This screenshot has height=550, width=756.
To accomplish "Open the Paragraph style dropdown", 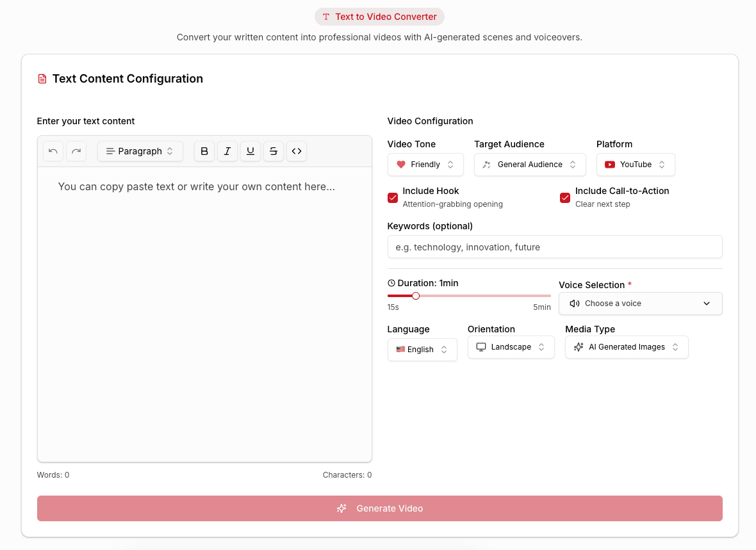I will [x=140, y=151].
